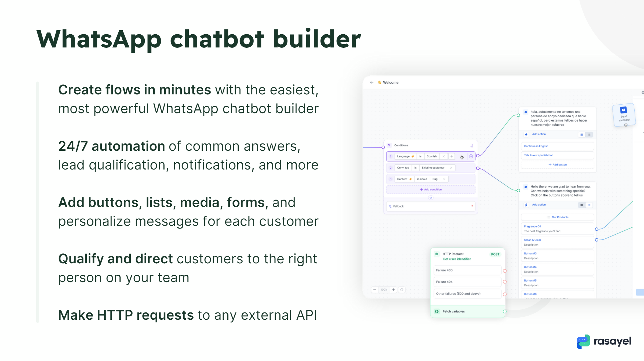644x361 pixels.
Task: Select the Fragrance Oil list item
Action: pos(557,229)
